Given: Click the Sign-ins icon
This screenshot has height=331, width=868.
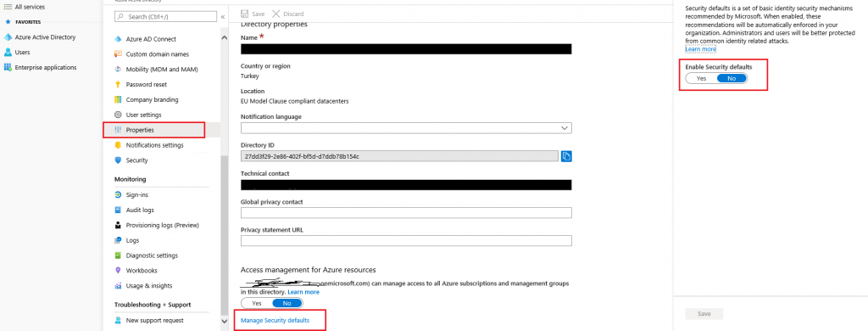Looking at the screenshot, I should [x=117, y=195].
